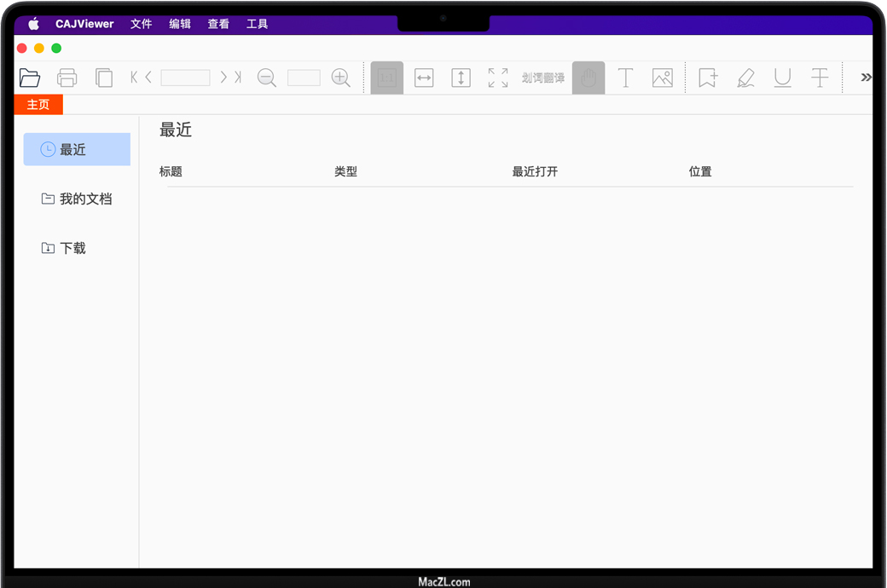Jump to last page arrow
887x588 pixels.
pyautogui.click(x=238, y=77)
